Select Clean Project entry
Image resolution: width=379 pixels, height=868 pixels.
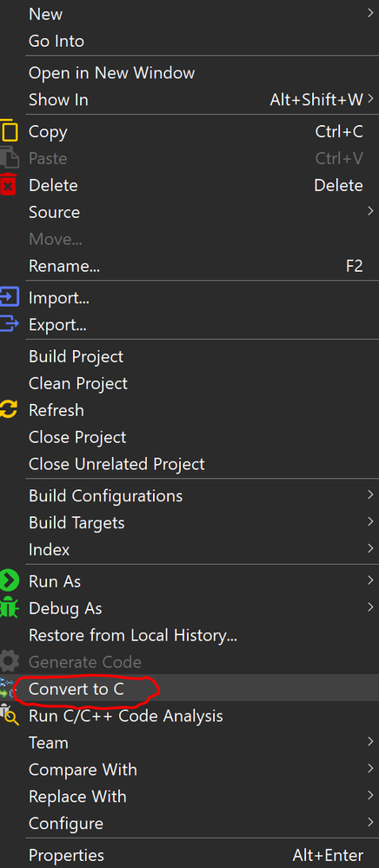click(x=189, y=383)
